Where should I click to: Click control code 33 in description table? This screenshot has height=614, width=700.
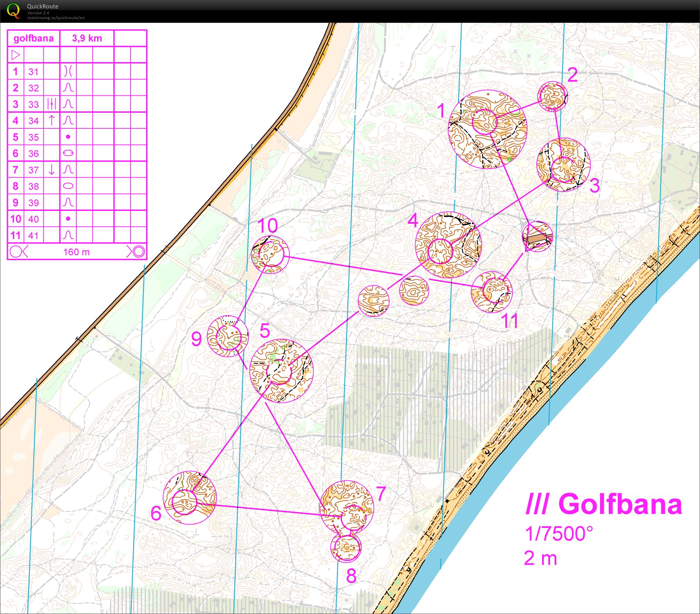[x=34, y=104]
